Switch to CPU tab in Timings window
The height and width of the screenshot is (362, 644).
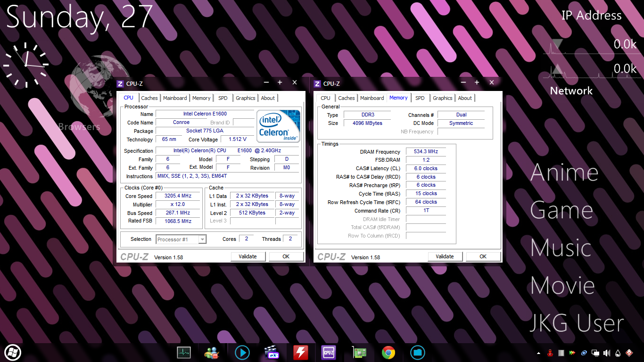(325, 98)
